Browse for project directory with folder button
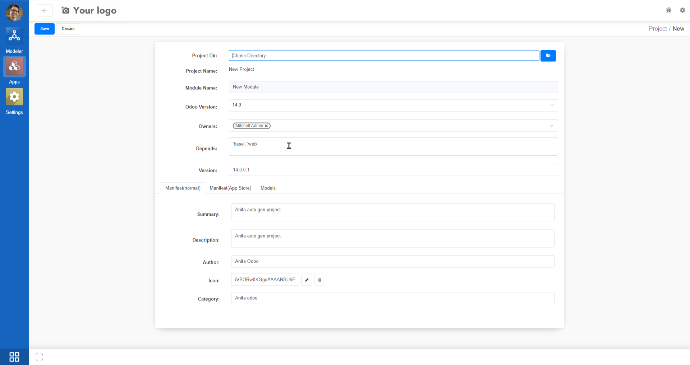 (548, 55)
